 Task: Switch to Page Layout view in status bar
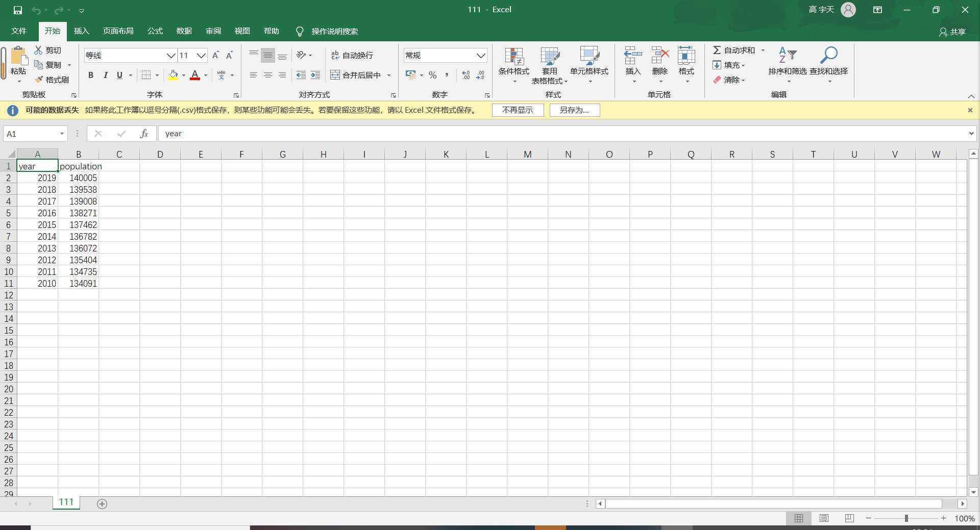point(824,518)
